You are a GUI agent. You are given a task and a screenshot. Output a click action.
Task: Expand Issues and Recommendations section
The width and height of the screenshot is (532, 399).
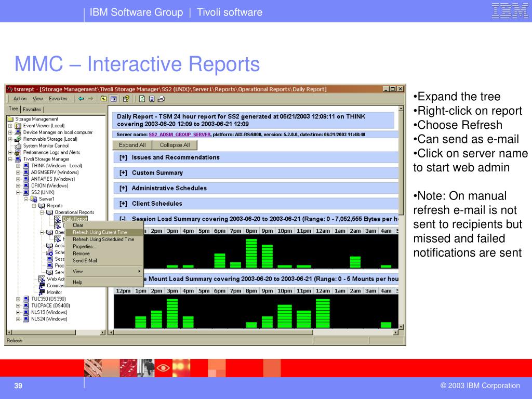coord(123,157)
